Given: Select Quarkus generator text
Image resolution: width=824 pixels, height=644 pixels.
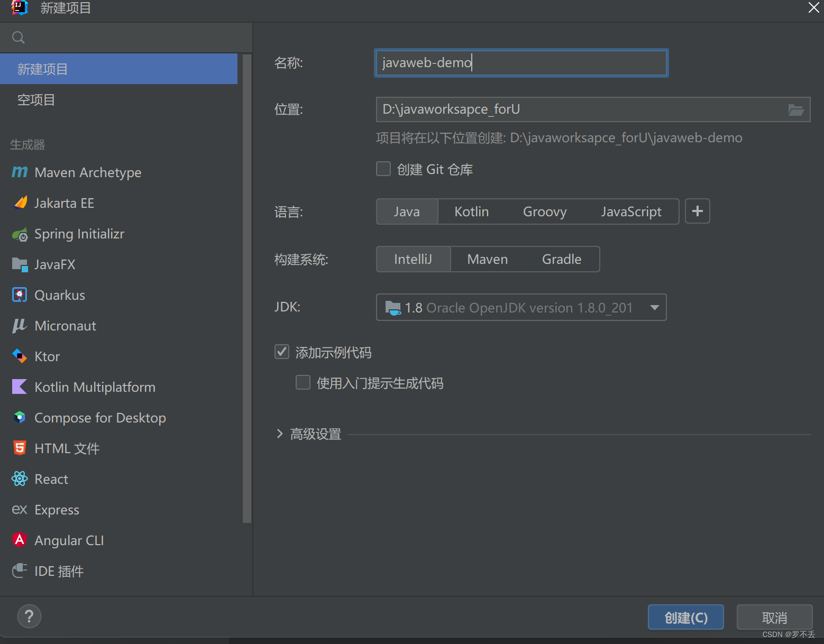Looking at the screenshot, I should [60, 295].
